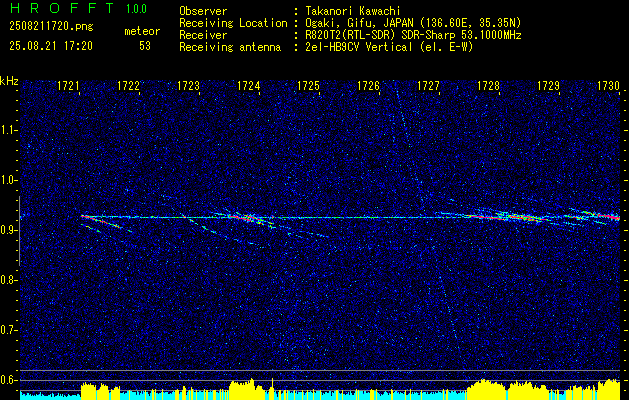Click time marker 1725
The height and width of the screenshot is (400, 629).
point(308,85)
